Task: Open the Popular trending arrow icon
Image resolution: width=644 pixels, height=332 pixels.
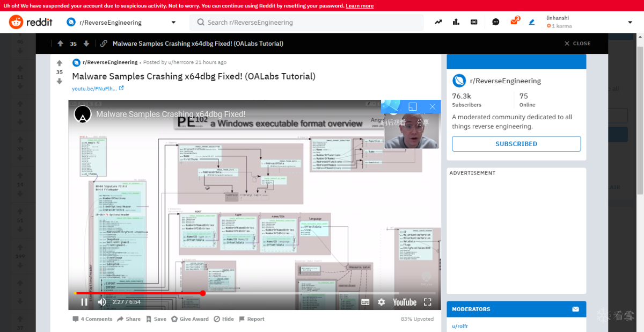Action: [438, 22]
